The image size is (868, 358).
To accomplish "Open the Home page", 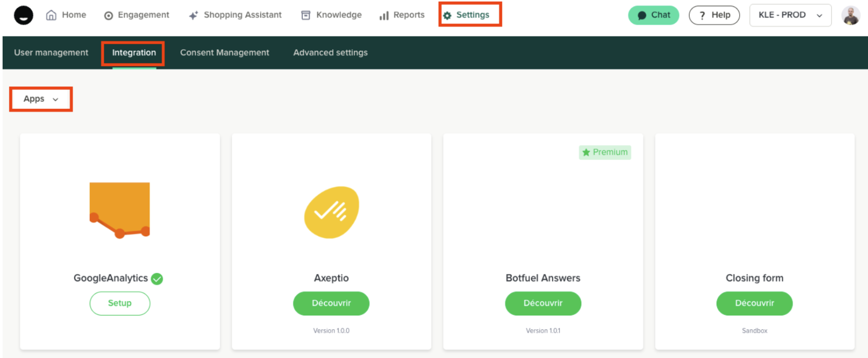I will point(66,15).
